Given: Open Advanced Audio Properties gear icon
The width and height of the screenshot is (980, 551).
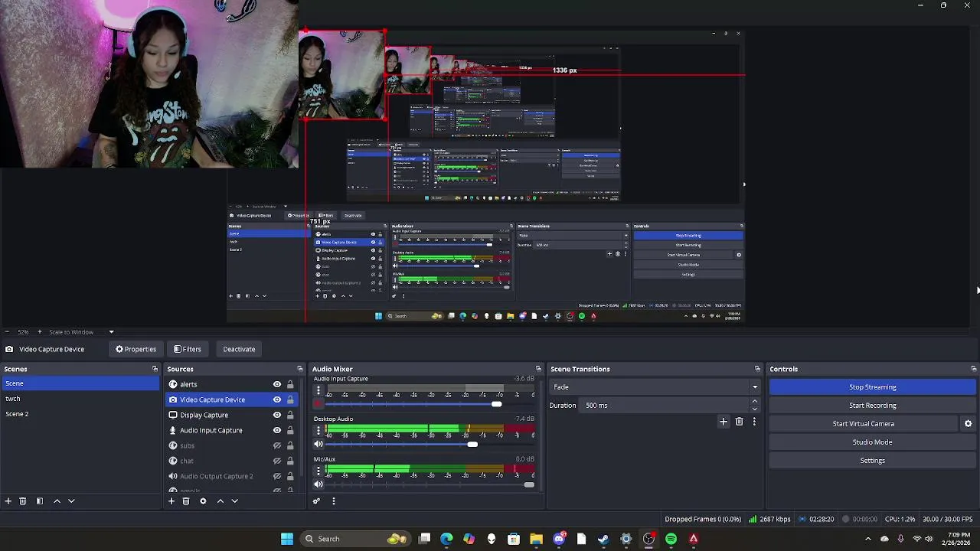Looking at the screenshot, I should coord(316,501).
